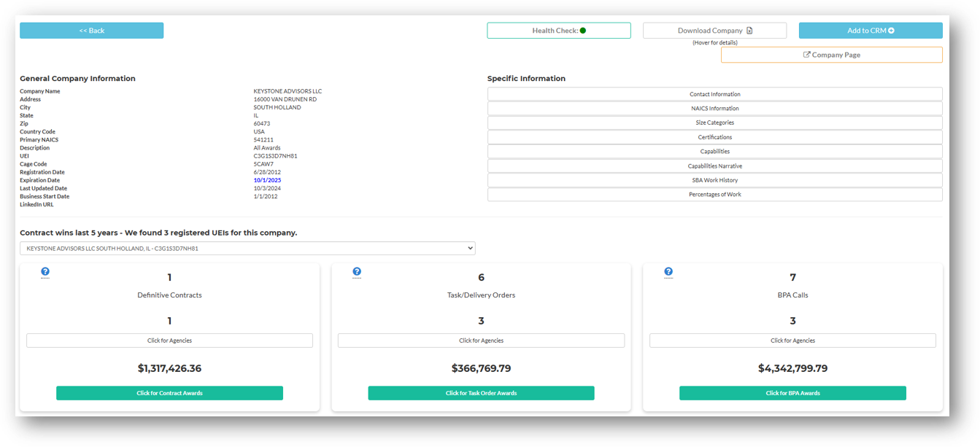Expand the Contact Information section

(714, 93)
